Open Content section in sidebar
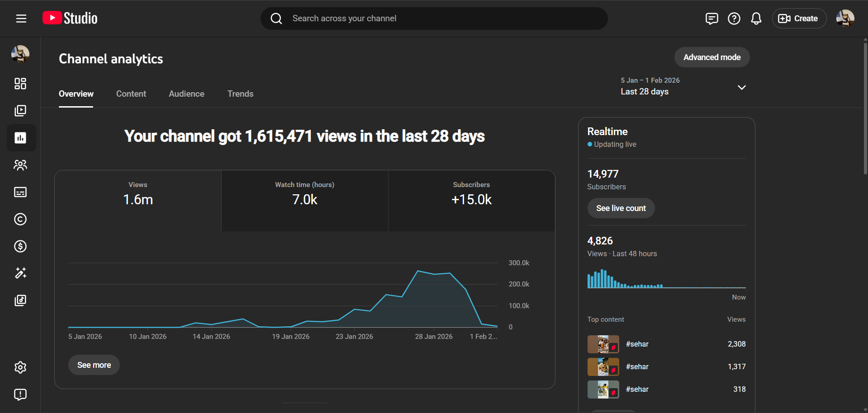This screenshot has height=413, width=868. pyautogui.click(x=20, y=111)
